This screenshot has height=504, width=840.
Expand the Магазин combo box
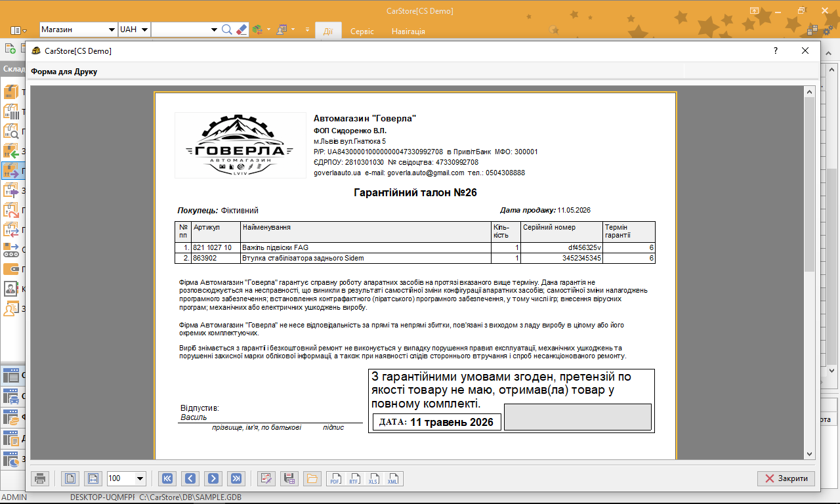(x=111, y=30)
